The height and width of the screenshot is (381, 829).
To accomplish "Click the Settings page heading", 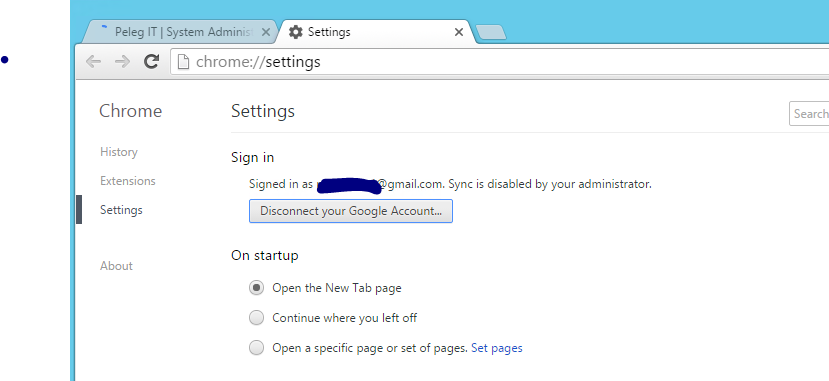I will tap(263, 111).
